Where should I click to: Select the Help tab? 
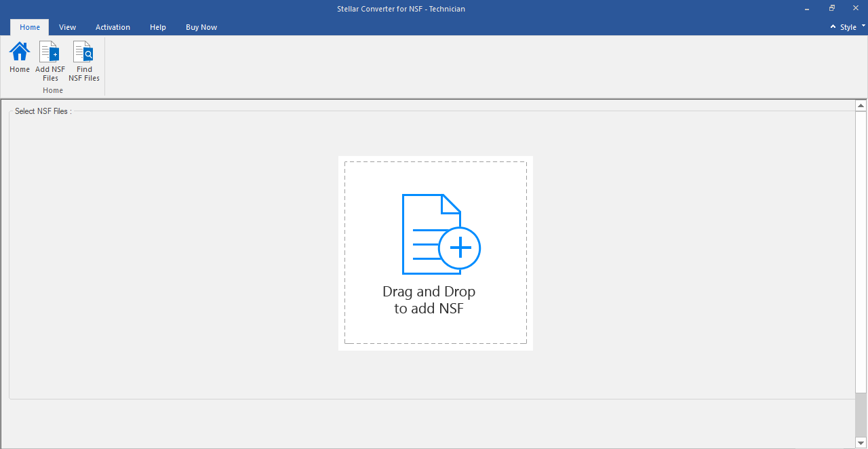point(158,27)
